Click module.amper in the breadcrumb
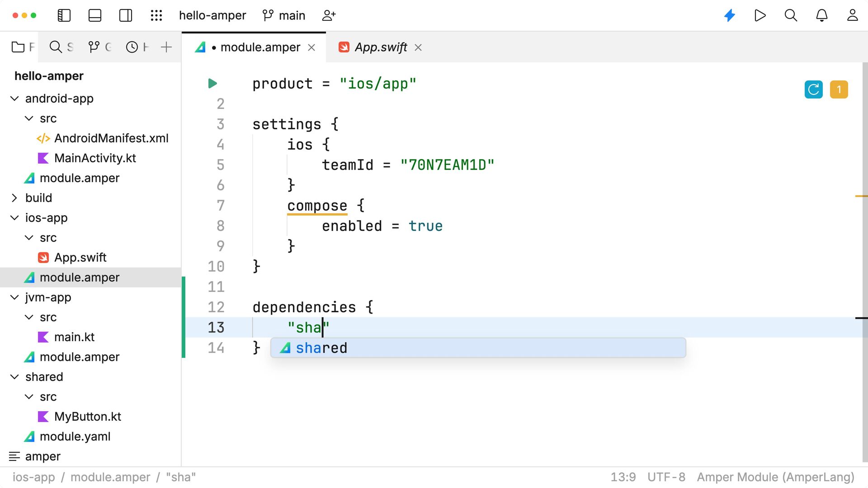 [110, 477]
